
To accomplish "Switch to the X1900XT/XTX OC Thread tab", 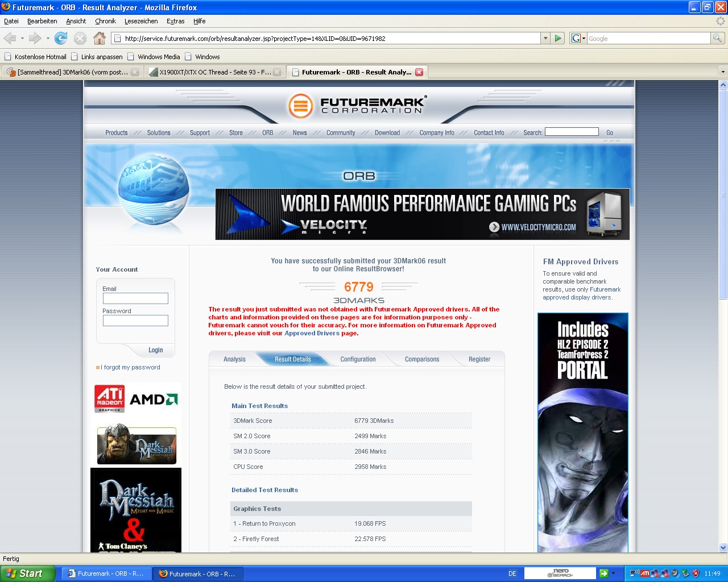I will [x=214, y=72].
